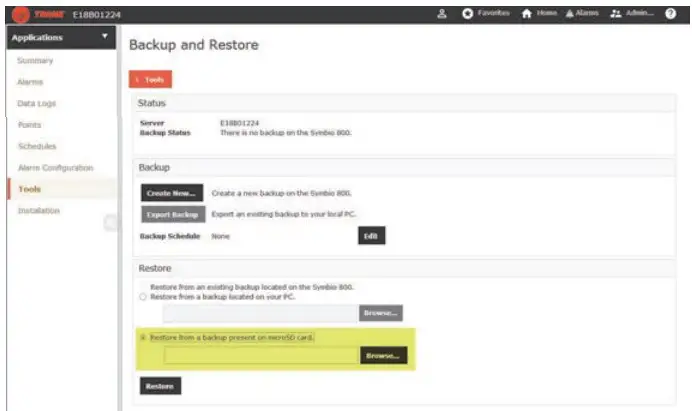Open Data Logs in the sidebar

pyautogui.click(x=37, y=103)
